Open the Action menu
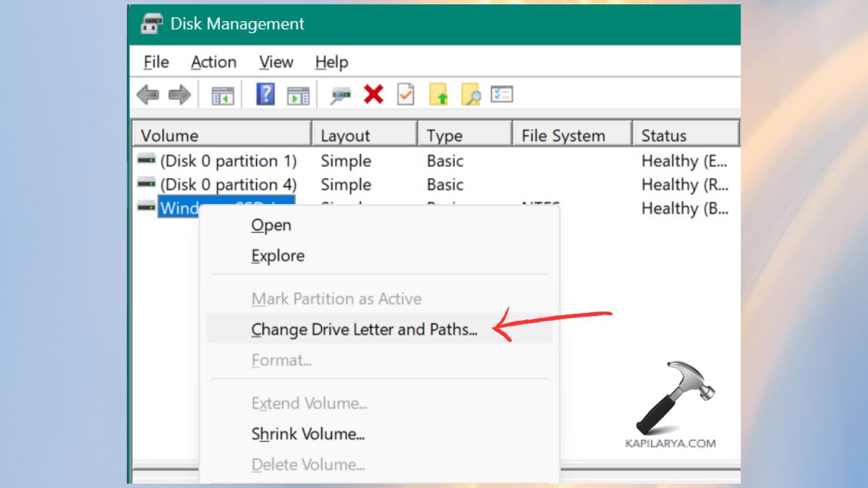This screenshot has width=868, height=488. 213,62
